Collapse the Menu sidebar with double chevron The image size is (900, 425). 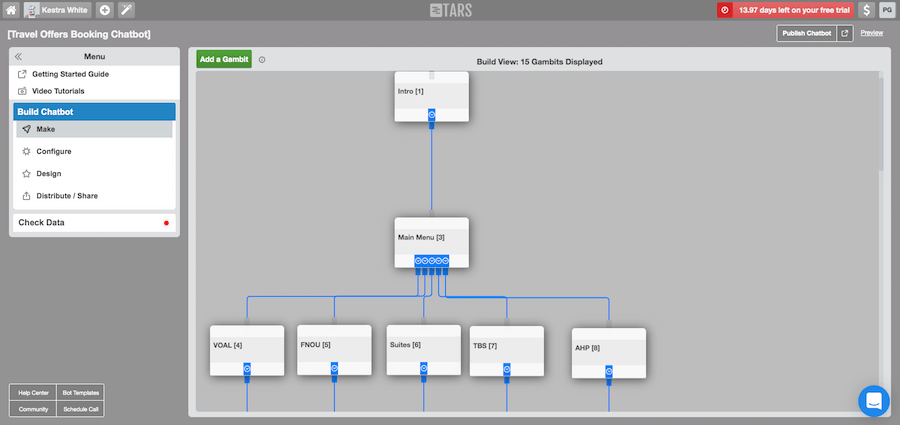(x=18, y=56)
